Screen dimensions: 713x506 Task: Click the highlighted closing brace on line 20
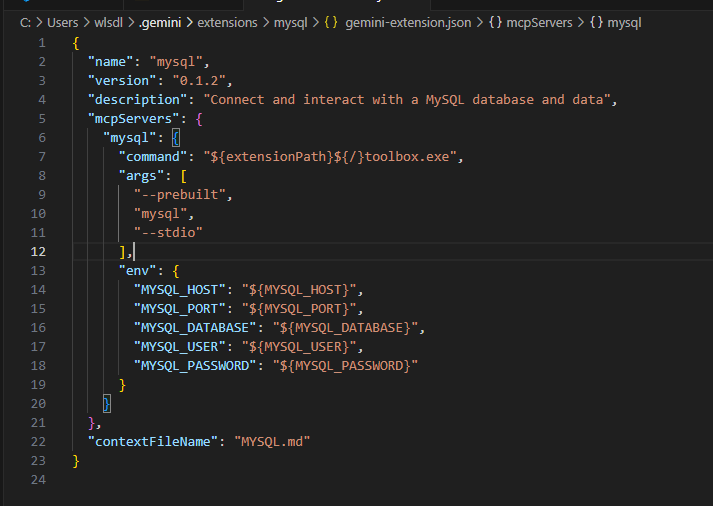[107, 404]
